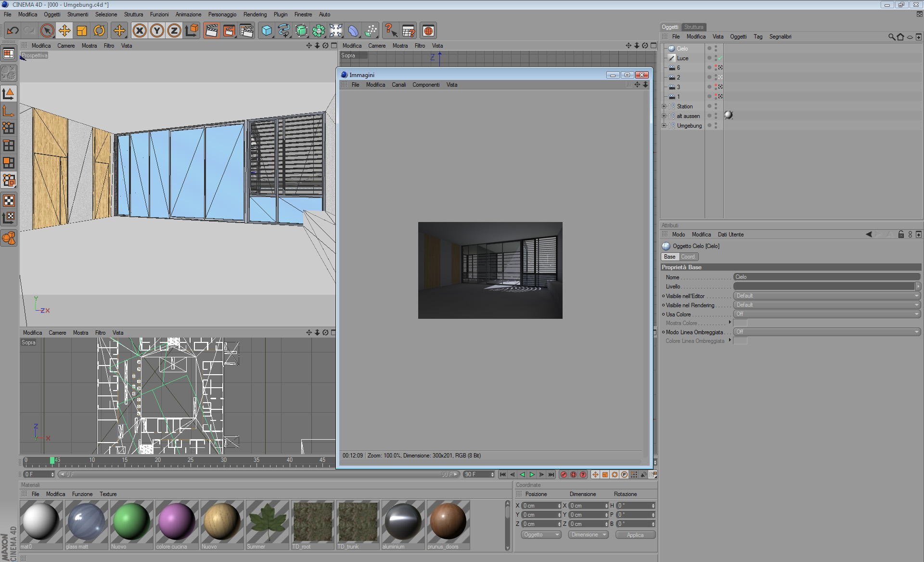Open the Render Settings icon
Image resolution: width=924 pixels, height=562 pixels.
click(246, 31)
